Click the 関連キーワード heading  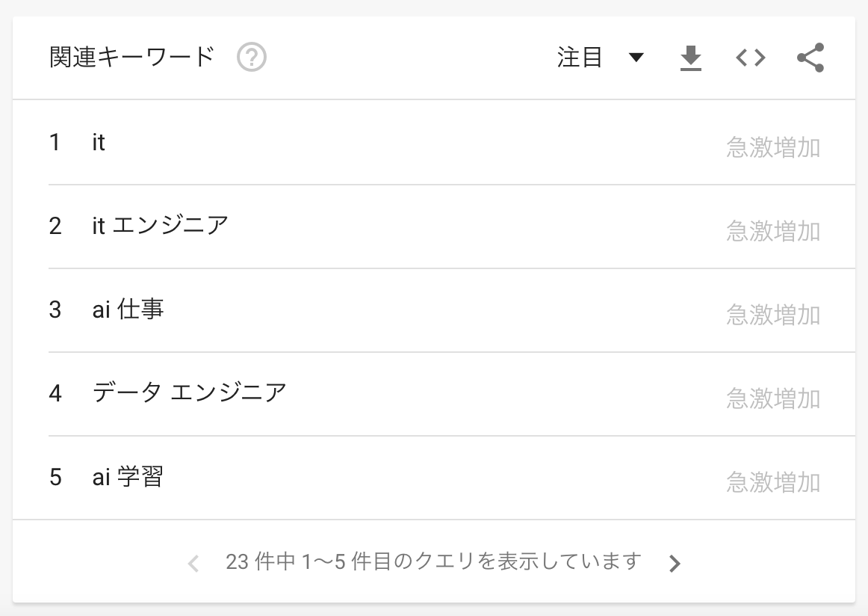click(x=131, y=57)
